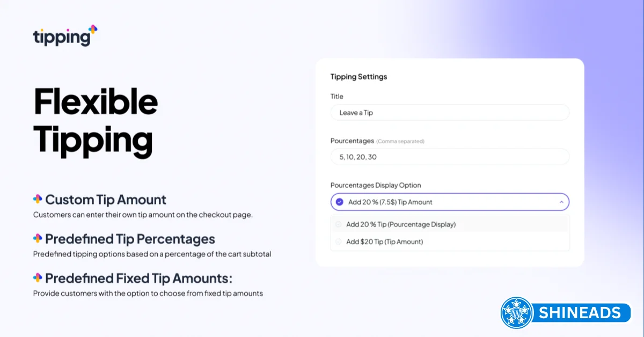
Task: Click the SHINEADS label
Action: [x=581, y=313]
